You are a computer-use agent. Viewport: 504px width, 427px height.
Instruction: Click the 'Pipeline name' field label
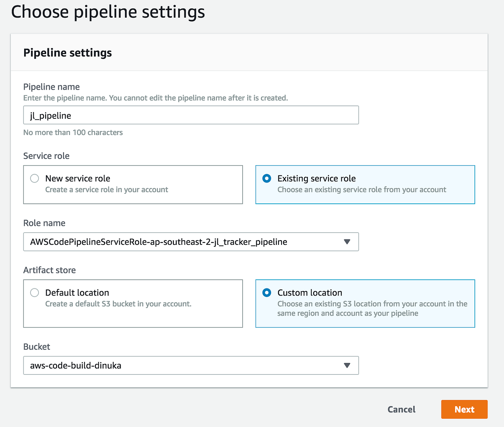click(51, 87)
